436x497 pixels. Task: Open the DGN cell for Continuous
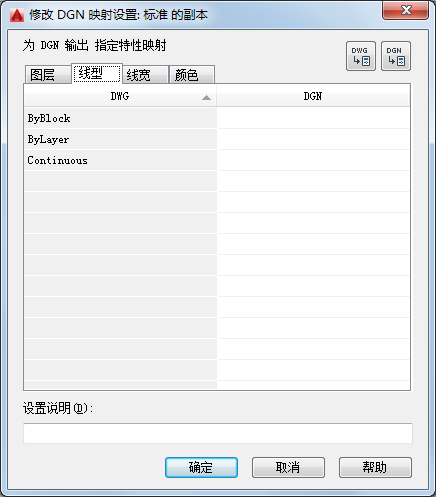[x=313, y=160]
